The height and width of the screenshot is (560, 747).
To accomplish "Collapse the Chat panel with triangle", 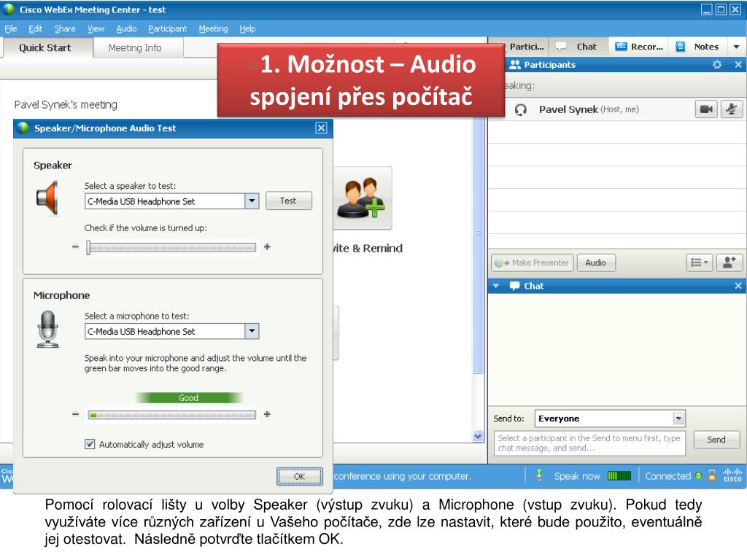I will 496,286.
